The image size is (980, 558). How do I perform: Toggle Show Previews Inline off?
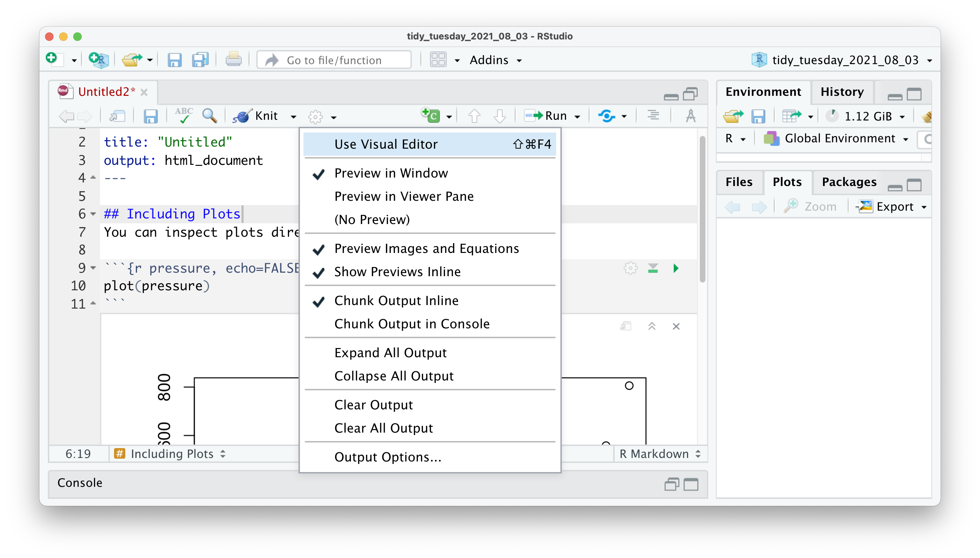tap(397, 272)
